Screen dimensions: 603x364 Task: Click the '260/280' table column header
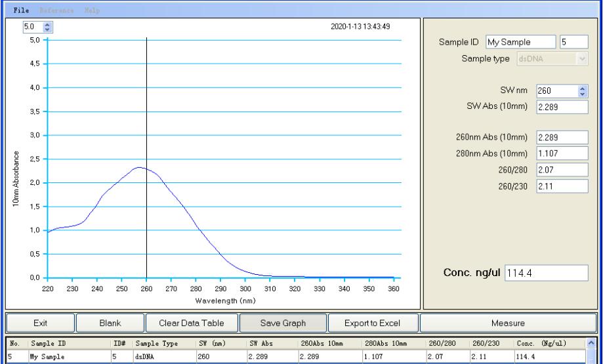point(448,343)
